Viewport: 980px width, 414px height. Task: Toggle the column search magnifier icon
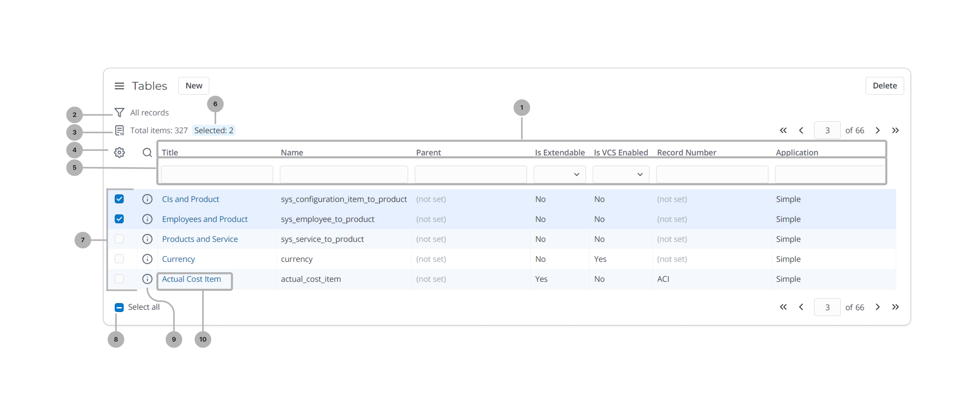147,152
